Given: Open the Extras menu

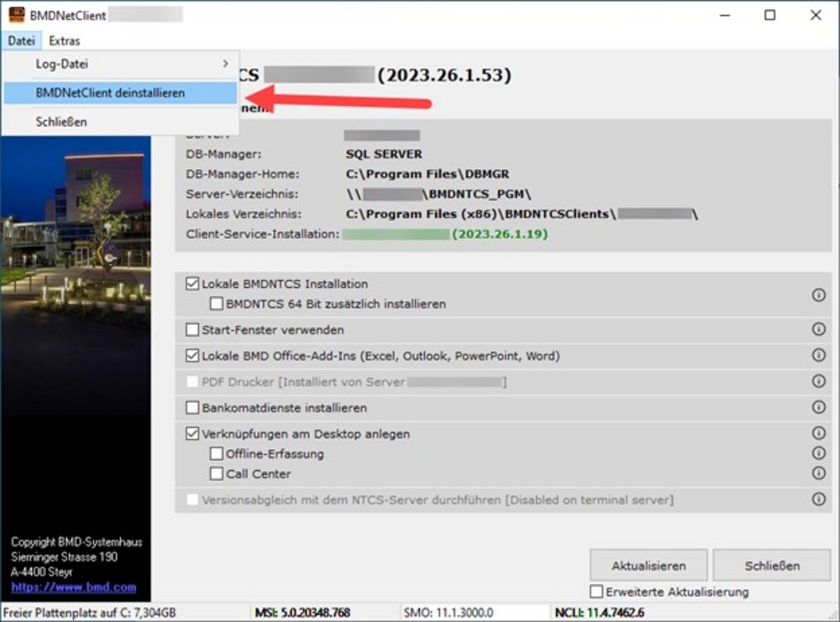Looking at the screenshot, I should coord(65,40).
